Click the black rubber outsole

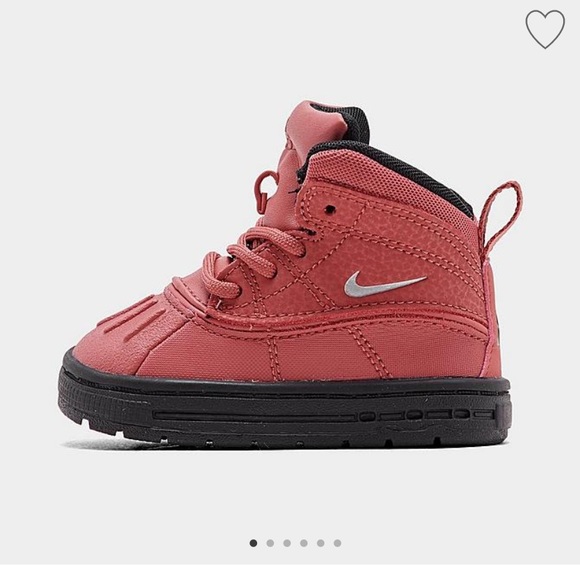[285, 409]
